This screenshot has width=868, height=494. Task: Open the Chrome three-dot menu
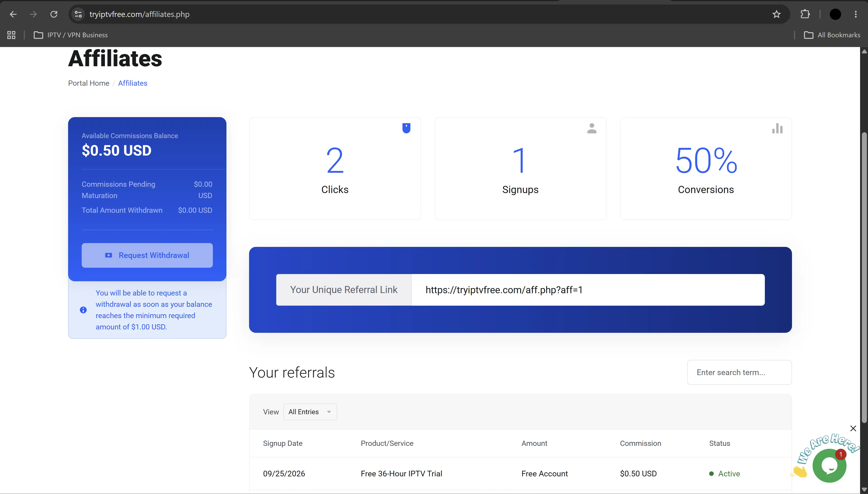856,14
